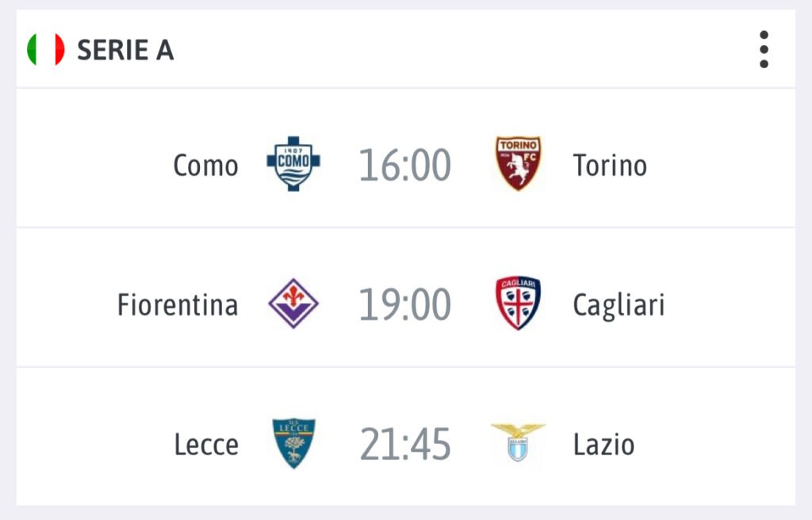Screen dimensions: 812x520
Task: Click the Fiorentina club crest
Action: point(293,304)
